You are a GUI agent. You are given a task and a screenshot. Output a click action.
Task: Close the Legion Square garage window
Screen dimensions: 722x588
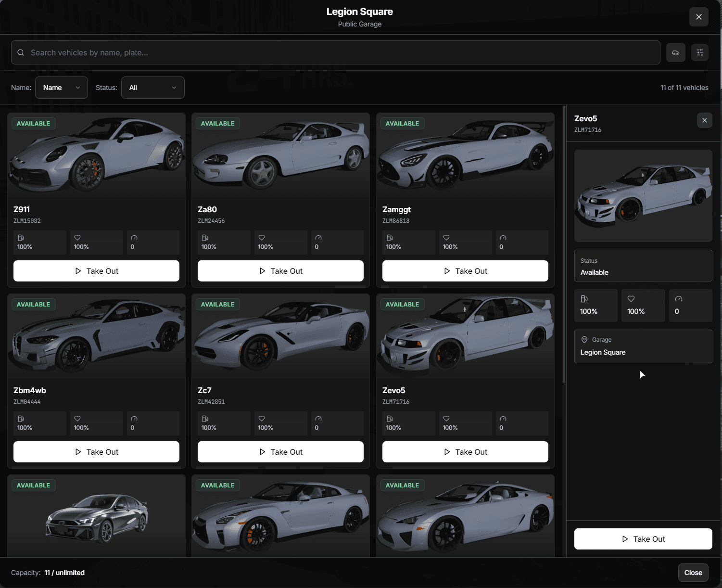[x=698, y=17]
